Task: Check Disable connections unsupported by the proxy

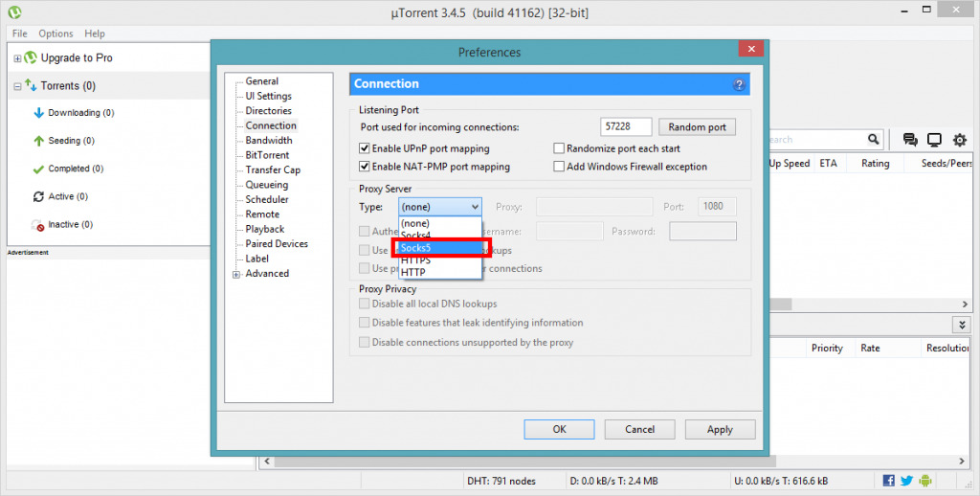Action: pos(365,342)
